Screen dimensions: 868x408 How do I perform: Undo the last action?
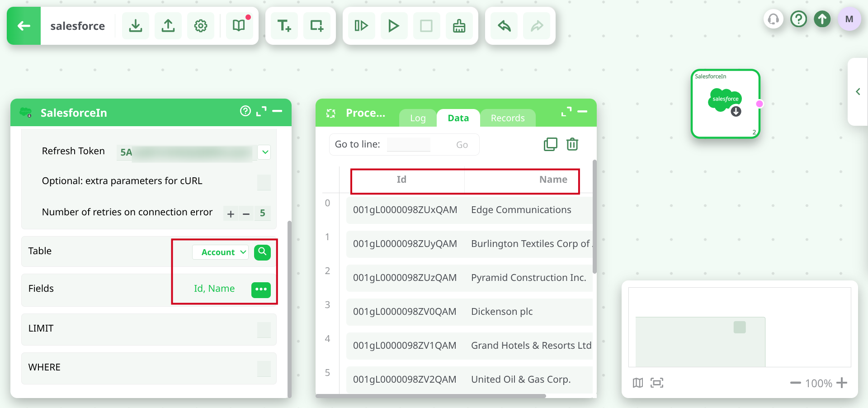point(504,26)
